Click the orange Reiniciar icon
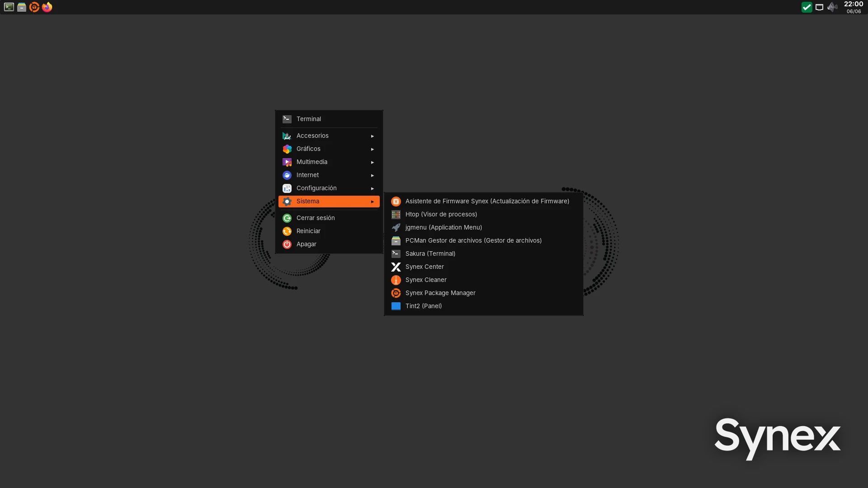The height and width of the screenshot is (488, 868). 287,231
